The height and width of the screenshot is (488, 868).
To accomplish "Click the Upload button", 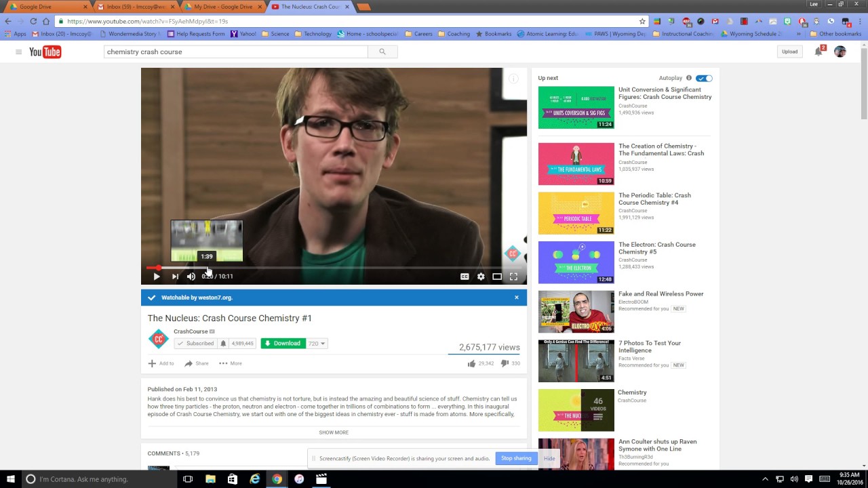I will point(789,52).
